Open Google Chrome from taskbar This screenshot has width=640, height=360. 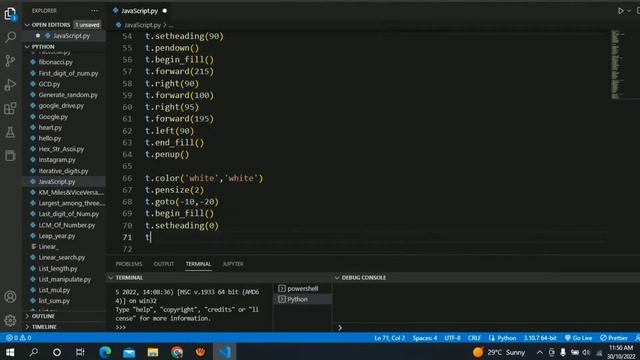click(x=177, y=352)
